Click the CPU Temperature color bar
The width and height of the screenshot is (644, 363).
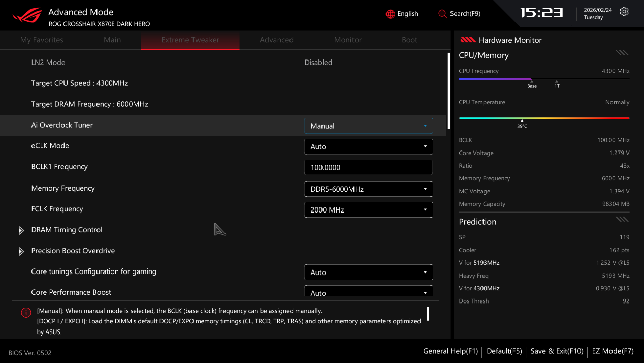click(x=543, y=118)
